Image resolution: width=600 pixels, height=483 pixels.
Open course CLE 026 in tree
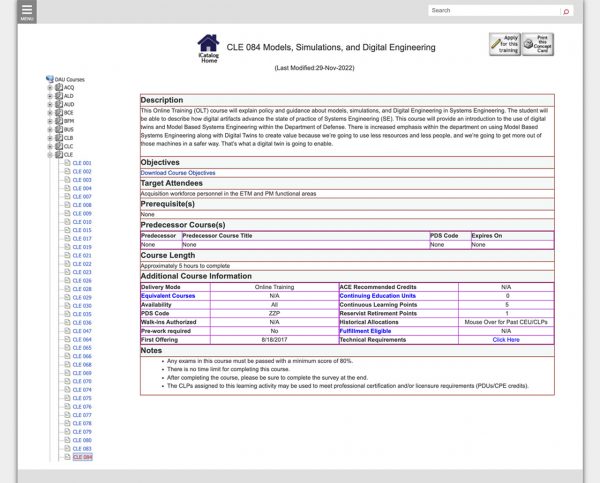pos(82,281)
